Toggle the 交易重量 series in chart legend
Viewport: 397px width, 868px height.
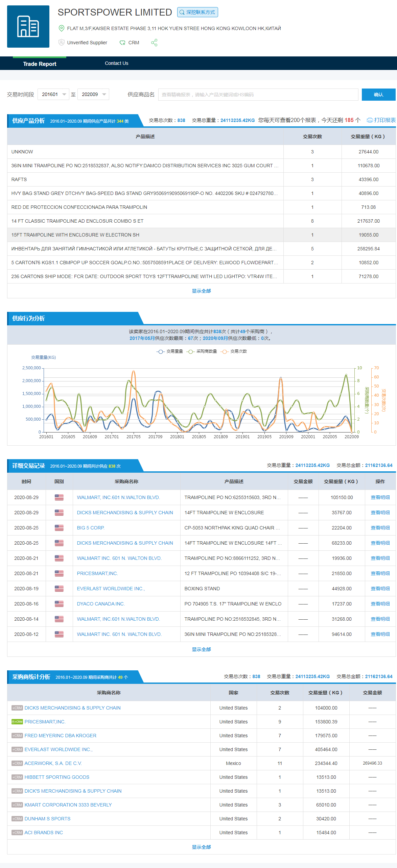pyautogui.click(x=170, y=351)
